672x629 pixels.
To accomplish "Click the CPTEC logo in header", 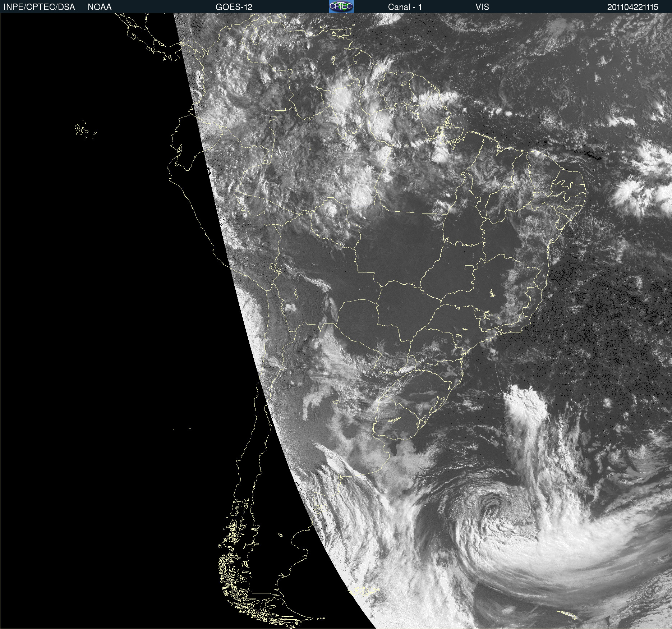I will coord(341,6).
